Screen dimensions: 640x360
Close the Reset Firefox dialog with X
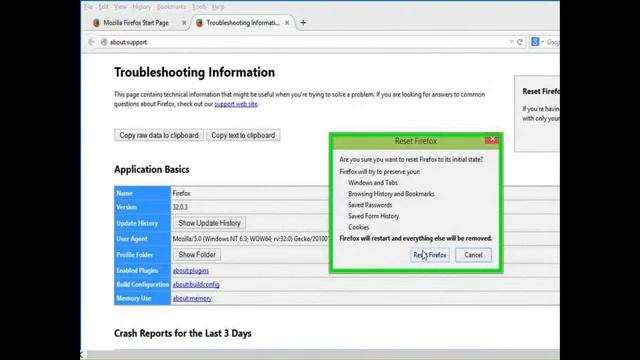[x=492, y=140]
